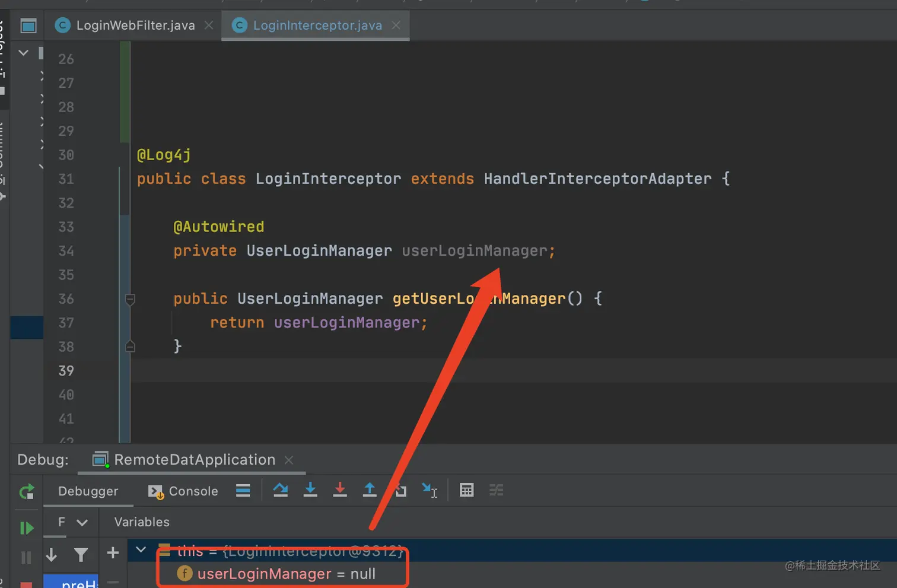This screenshot has width=897, height=588.
Task: Collapse the 'this' variable node
Action: (141, 549)
